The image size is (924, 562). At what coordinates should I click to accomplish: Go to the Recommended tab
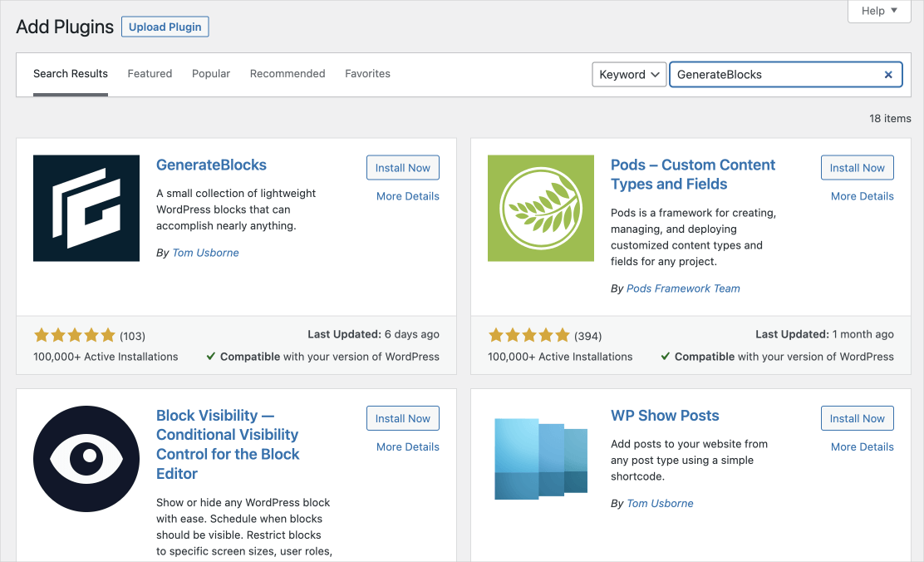coord(288,74)
